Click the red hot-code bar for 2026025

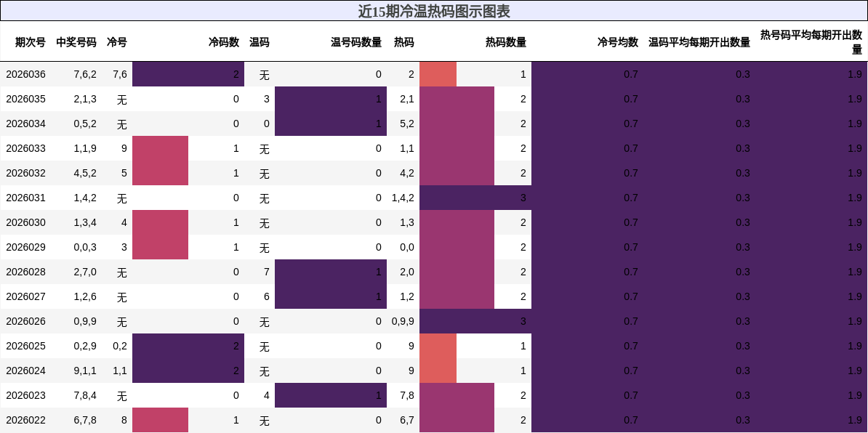coord(438,346)
